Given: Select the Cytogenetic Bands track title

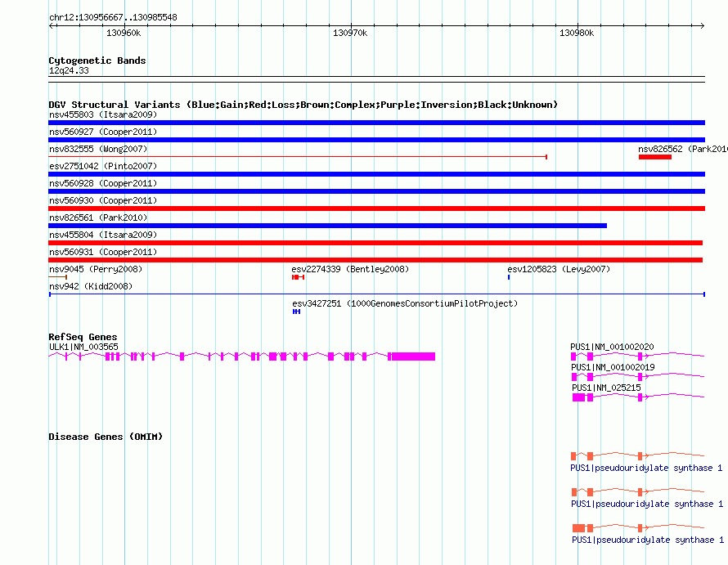Looking at the screenshot, I should (x=97, y=61).
